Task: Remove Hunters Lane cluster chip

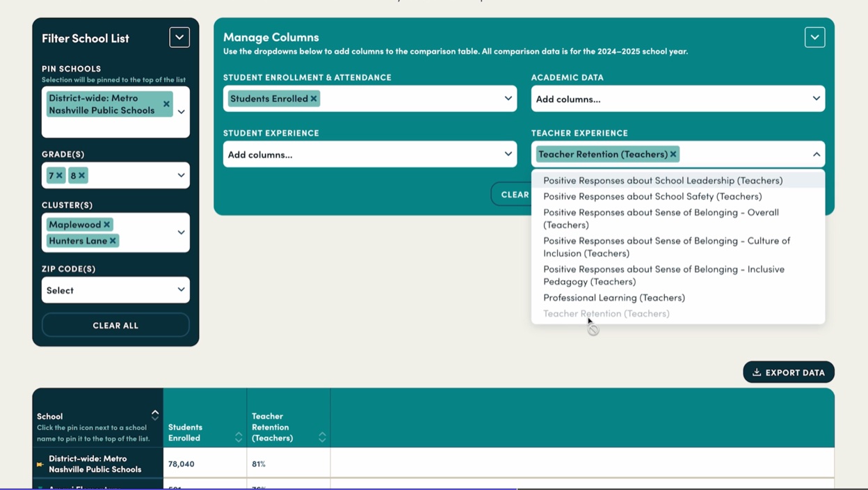Action: click(113, 241)
